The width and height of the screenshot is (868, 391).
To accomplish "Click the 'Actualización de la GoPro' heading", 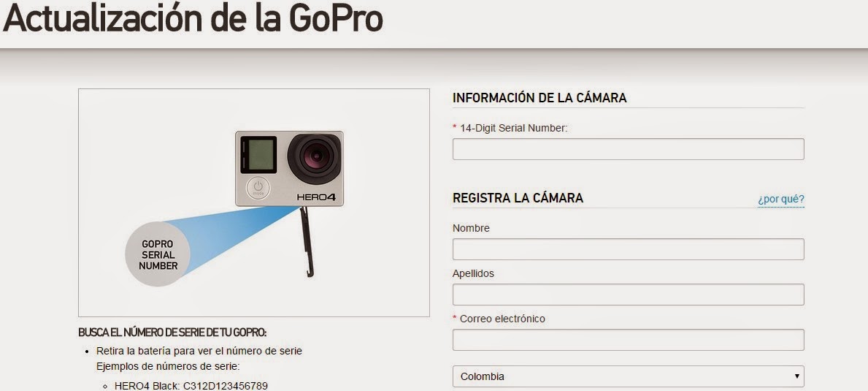I will coord(193,18).
